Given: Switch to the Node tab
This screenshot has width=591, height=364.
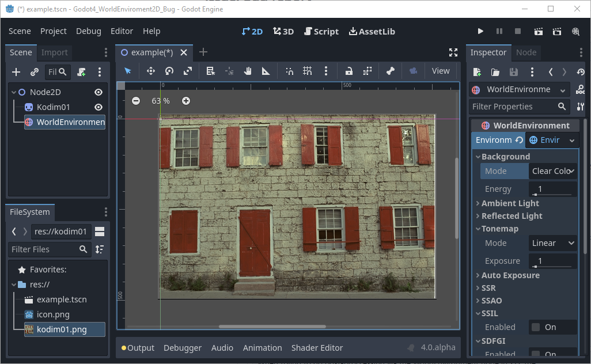Looking at the screenshot, I should point(526,52).
